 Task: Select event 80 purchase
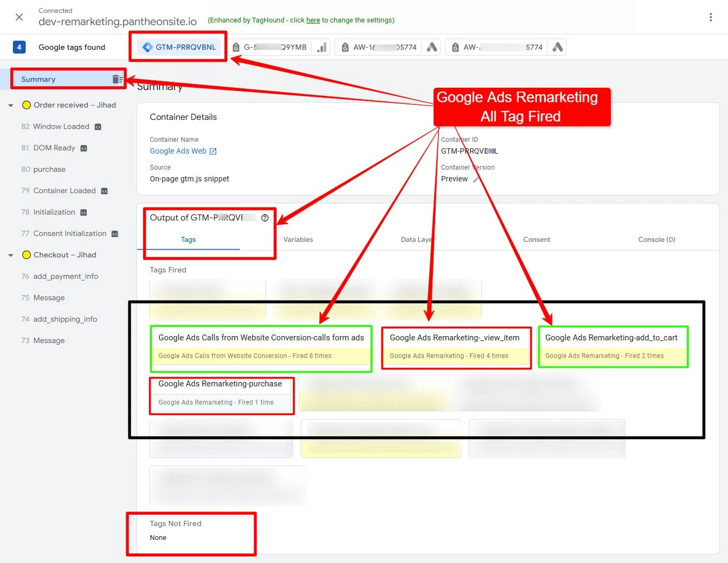pyautogui.click(x=44, y=169)
